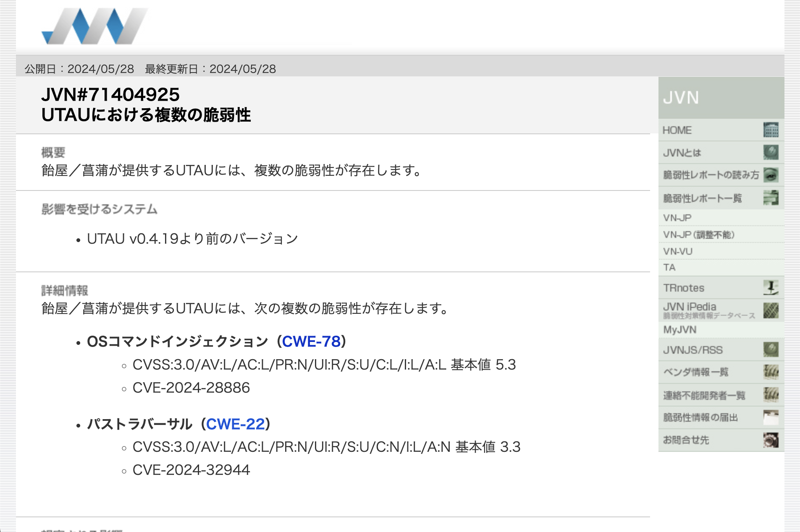This screenshot has height=532, width=800.
Task: Follow the CWE-22 link
Action: [x=236, y=424]
